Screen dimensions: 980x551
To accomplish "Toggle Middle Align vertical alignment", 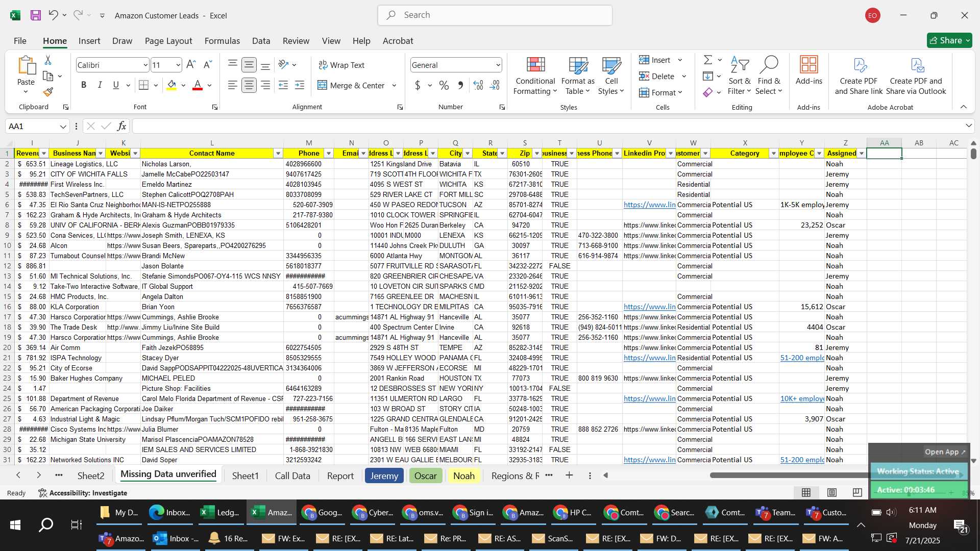I will (x=249, y=65).
